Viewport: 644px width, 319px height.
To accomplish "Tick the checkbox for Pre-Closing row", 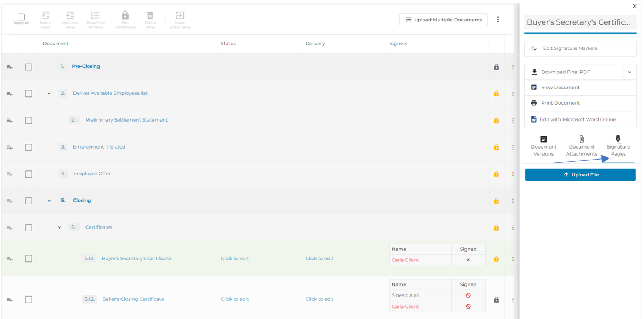I will (x=28, y=67).
